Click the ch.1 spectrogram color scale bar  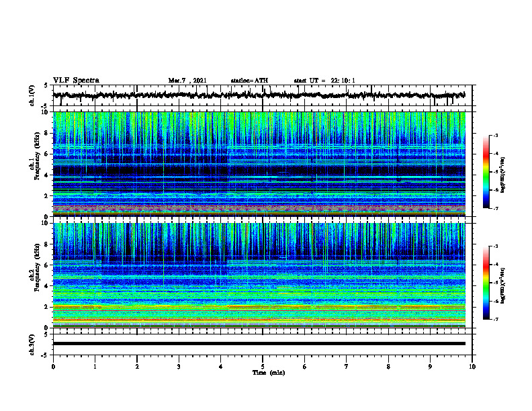click(x=486, y=172)
